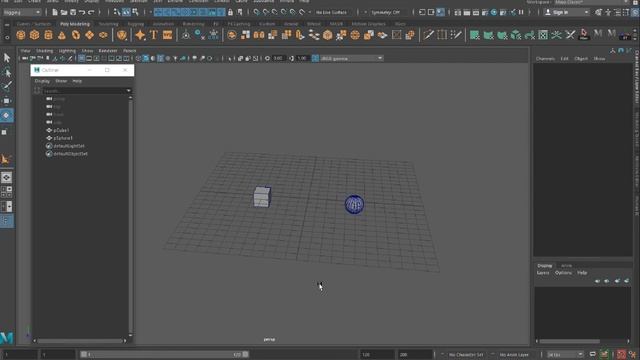This screenshot has width=640, height=360.
Task: Create a polygon disc from the shelf
Action: click(x=103, y=36)
